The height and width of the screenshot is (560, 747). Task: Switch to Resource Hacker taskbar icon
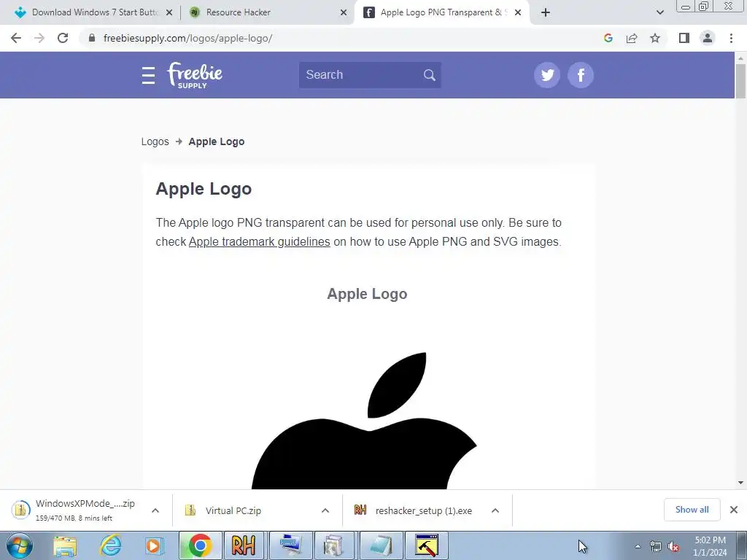pyautogui.click(x=244, y=545)
